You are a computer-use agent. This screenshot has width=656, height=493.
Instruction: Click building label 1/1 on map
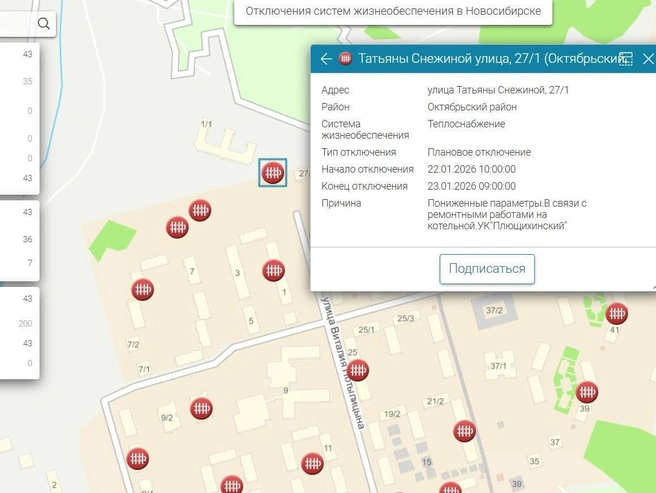tap(206, 124)
